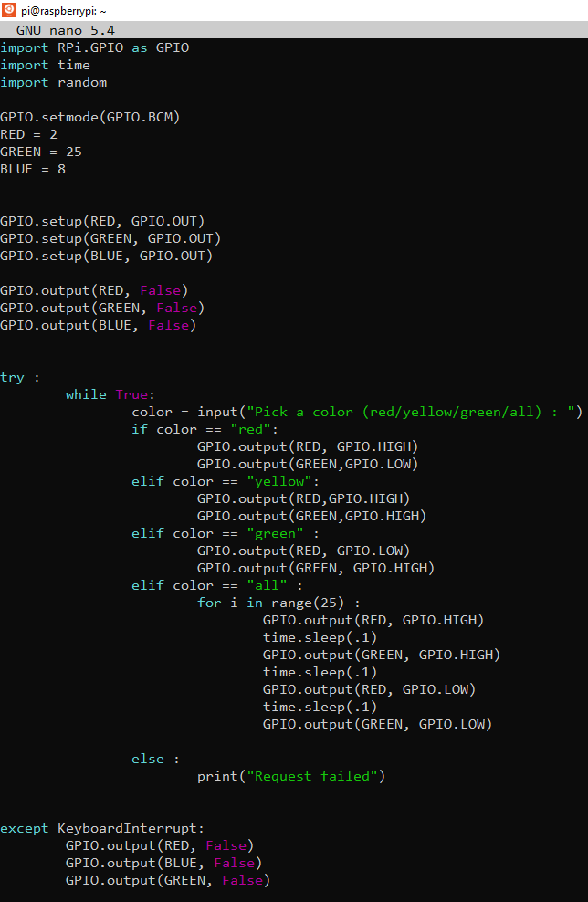
Task: Click the line 'RED = 2'
Action: click(x=29, y=134)
